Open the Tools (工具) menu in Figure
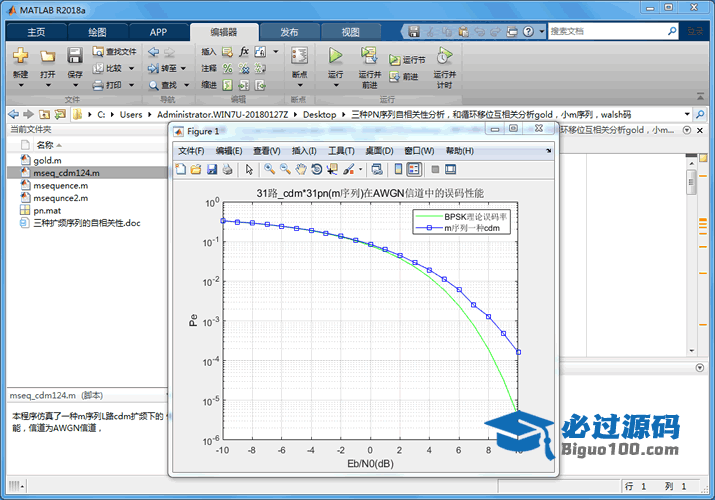This screenshot has height=500, width=715. click(342, 151)
